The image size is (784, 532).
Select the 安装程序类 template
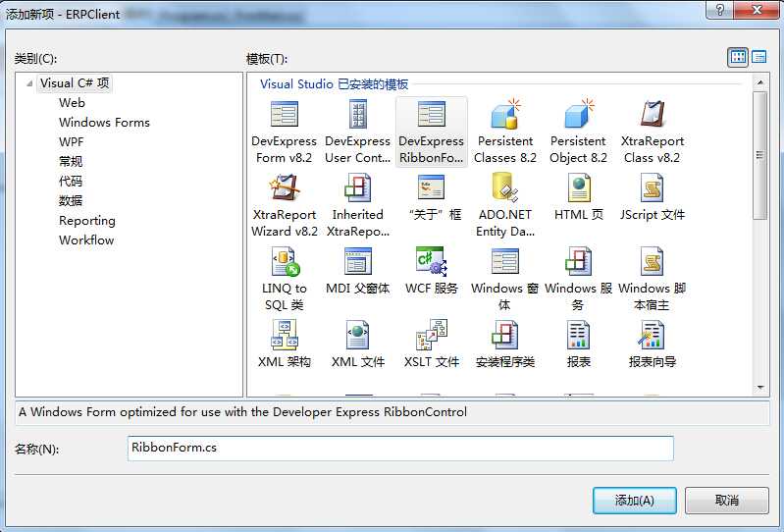coord(505,345)
